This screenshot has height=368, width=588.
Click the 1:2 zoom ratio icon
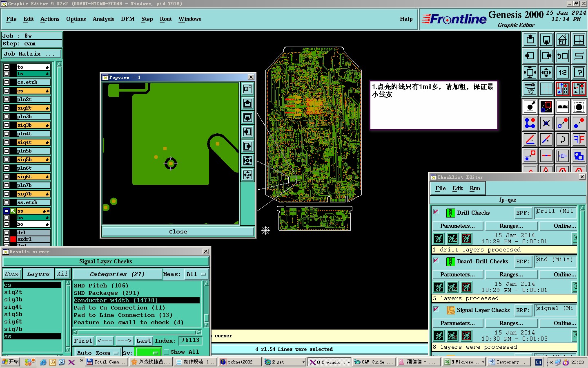point(563,72)
